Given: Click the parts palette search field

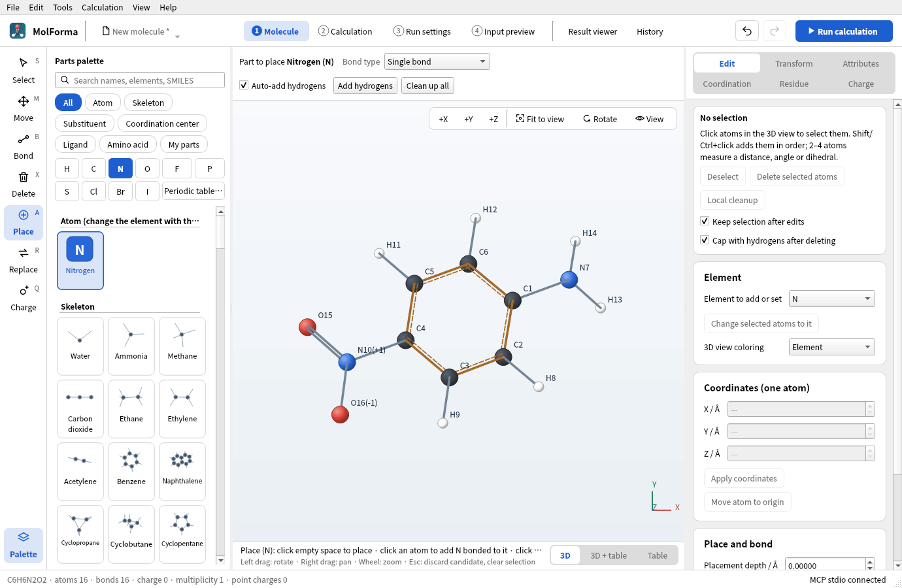Looking at the screenshot, I should [140, 80].
